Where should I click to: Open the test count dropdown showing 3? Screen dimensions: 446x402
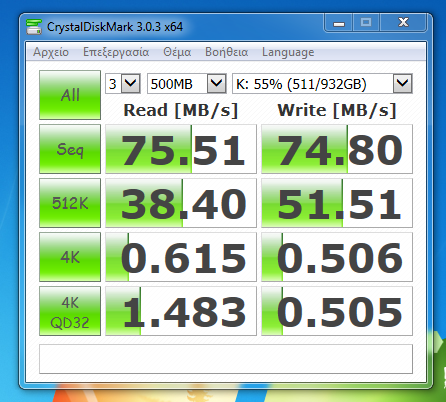(x=123, y=83)
